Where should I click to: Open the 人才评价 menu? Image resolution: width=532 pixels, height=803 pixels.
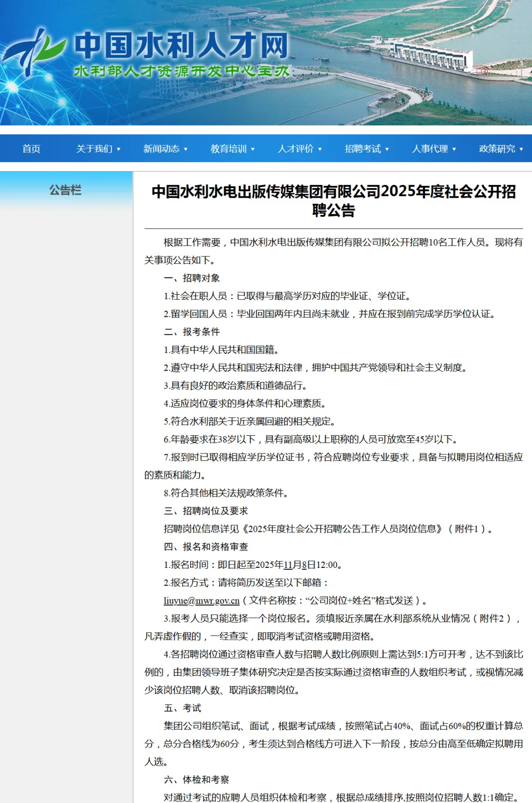[x=296, y=149]
